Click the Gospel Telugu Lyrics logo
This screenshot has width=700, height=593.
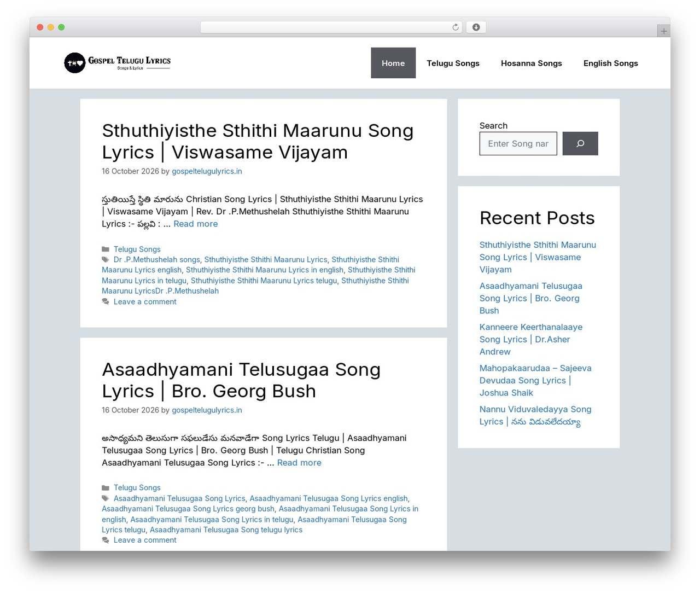click(118, 63)
